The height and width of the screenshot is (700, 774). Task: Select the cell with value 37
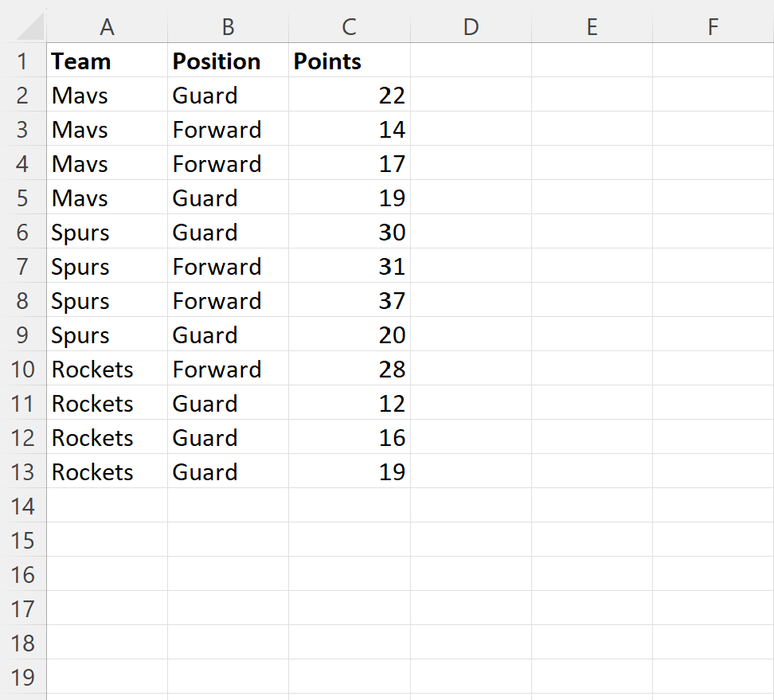click(x=349, y=301)
